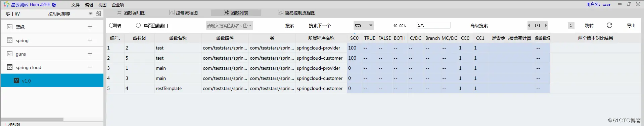Click the 用户名: user label
This screenshot has width=644, height=126.
(598, 4)
